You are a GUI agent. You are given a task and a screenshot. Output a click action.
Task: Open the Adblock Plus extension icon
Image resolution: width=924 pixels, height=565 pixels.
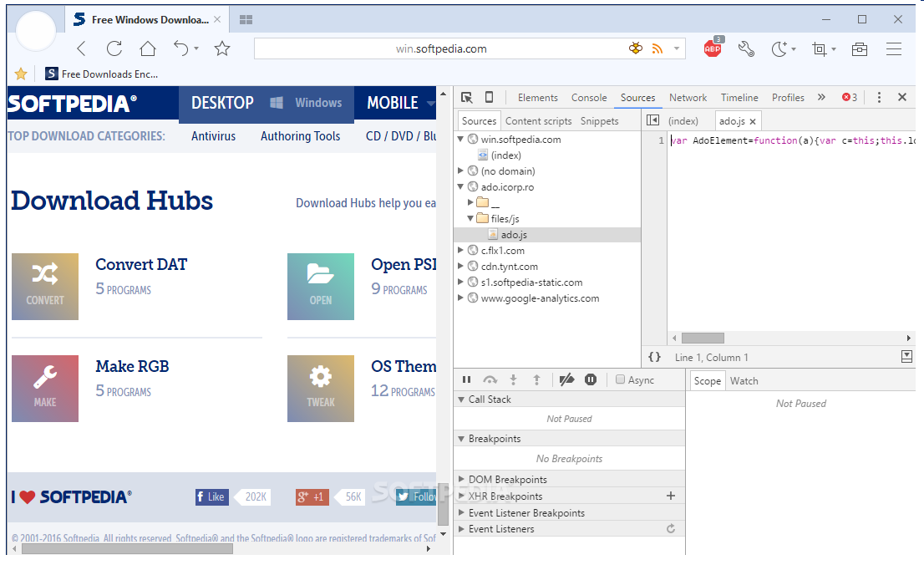713,48
